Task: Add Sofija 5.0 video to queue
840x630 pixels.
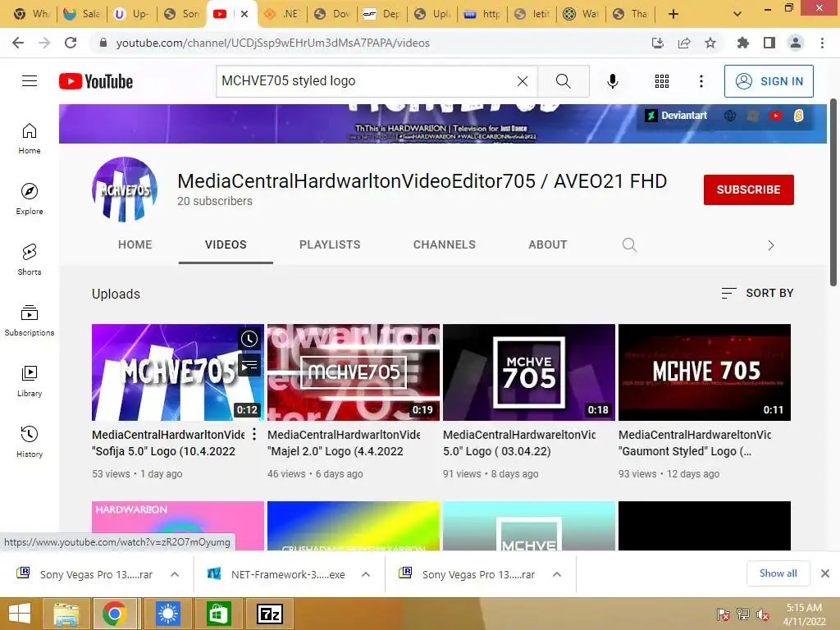Action: click(249, 365)
